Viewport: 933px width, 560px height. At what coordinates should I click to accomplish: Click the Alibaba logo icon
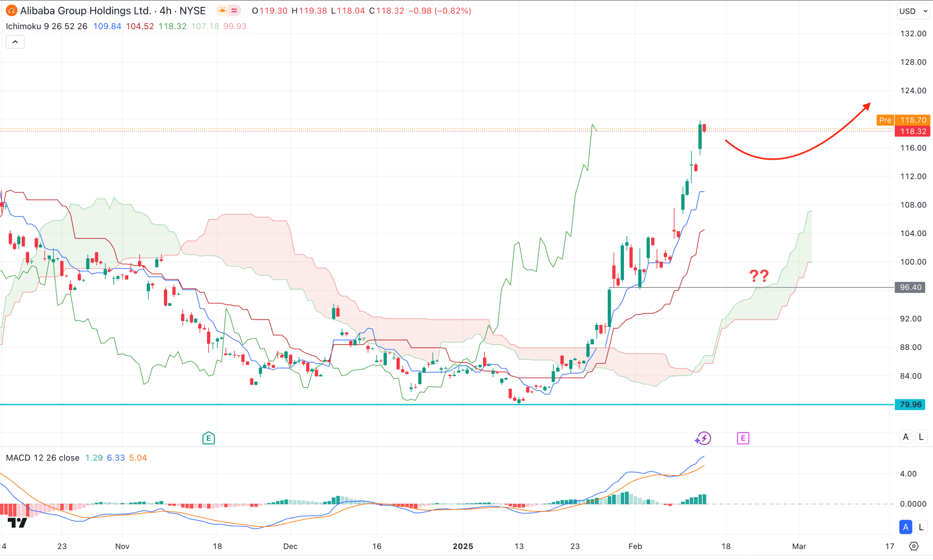pyautogui.click(x=11, y=11)
